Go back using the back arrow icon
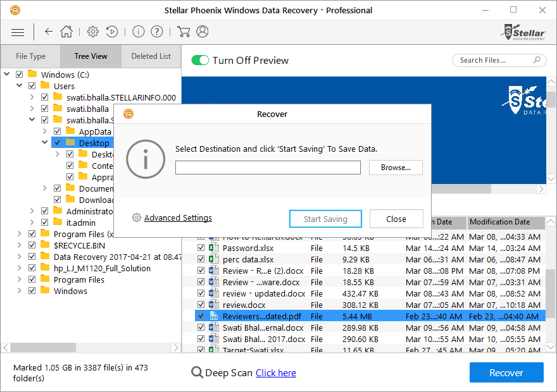Image resolution: width=557 pixels, height=392 pixels. tap(49, 32)
